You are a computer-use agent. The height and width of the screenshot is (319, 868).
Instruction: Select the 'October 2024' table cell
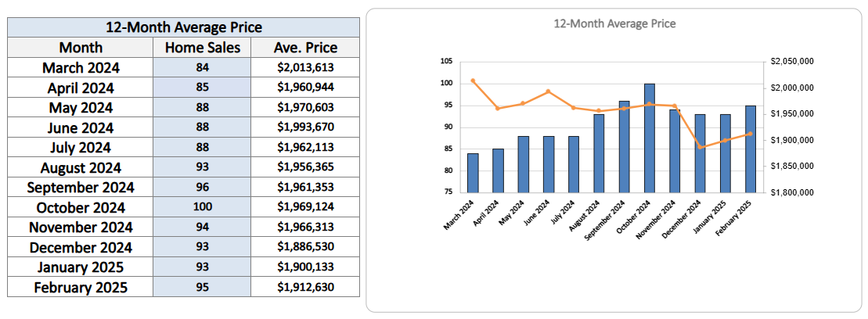(x=81, y=208)
